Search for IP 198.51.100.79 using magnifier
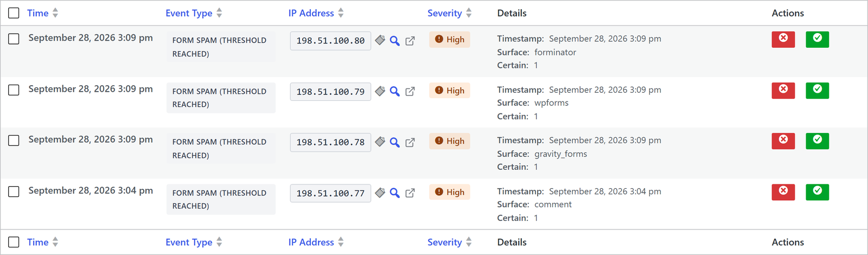This screenshot has height=255, width=868. coord(395,91)
